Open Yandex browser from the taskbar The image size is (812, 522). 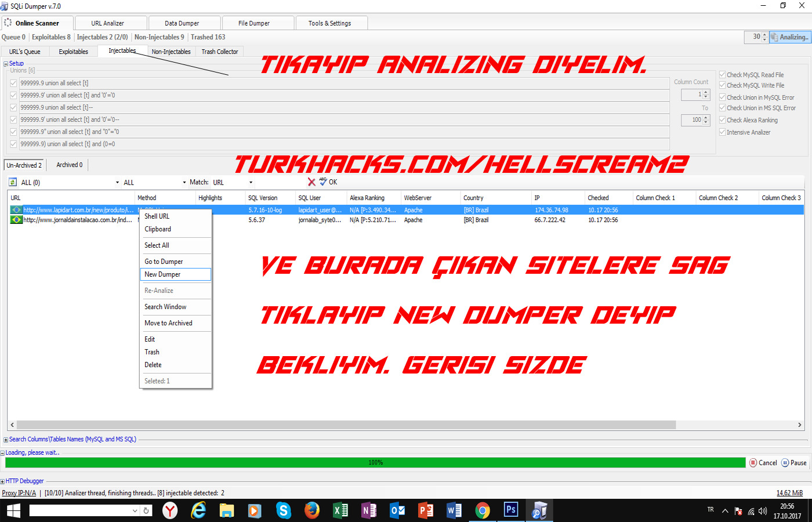(x=170, y=510)
